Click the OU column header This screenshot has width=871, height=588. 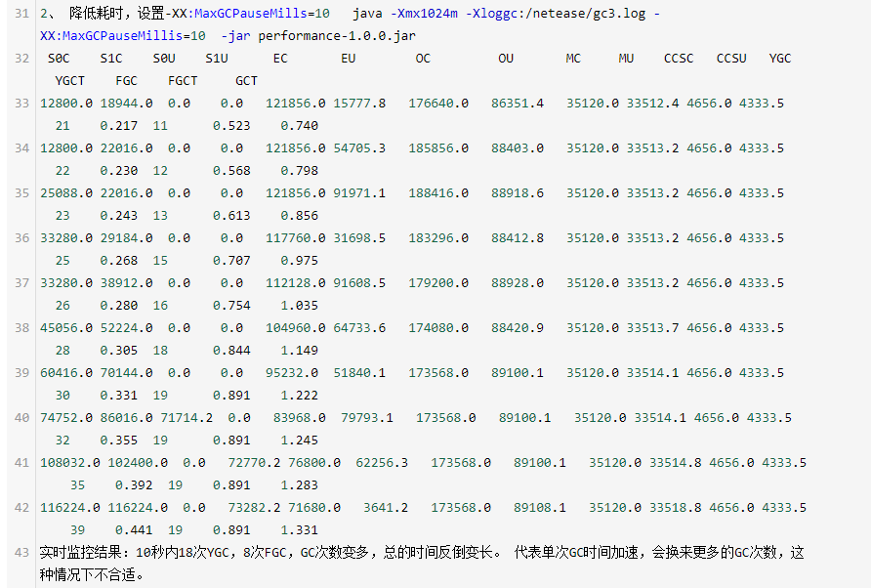(x=506, y=59)
